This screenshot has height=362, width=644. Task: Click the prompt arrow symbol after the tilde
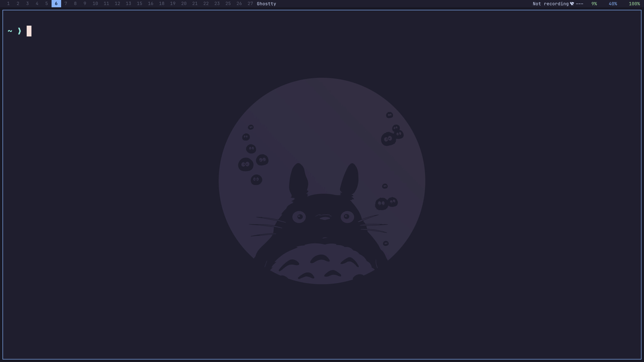[19, 31]
